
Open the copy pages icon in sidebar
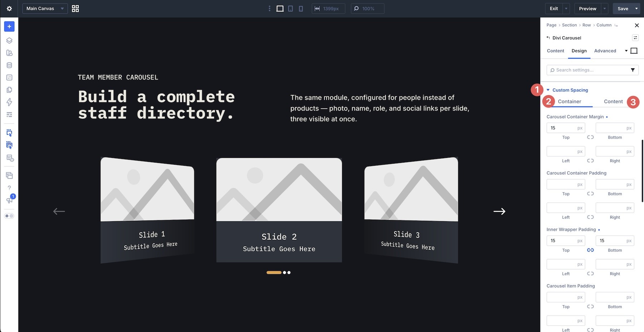[9, 90]
